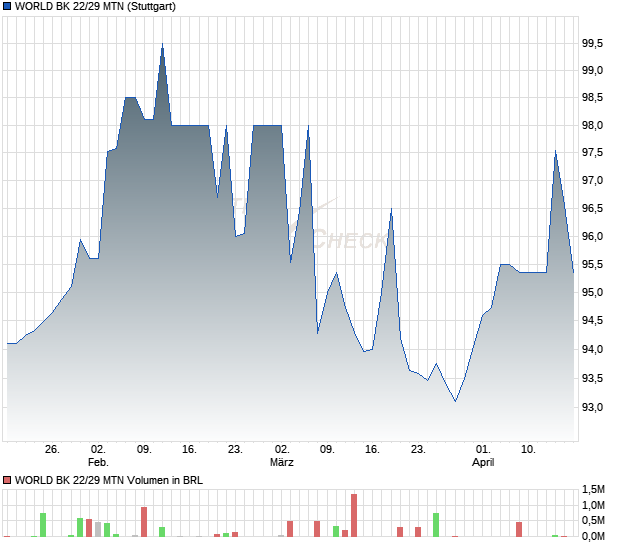This screenshot has width=620, height=546.
Task: Click the 98,5 price axis label
Action: tap(592, 97)
